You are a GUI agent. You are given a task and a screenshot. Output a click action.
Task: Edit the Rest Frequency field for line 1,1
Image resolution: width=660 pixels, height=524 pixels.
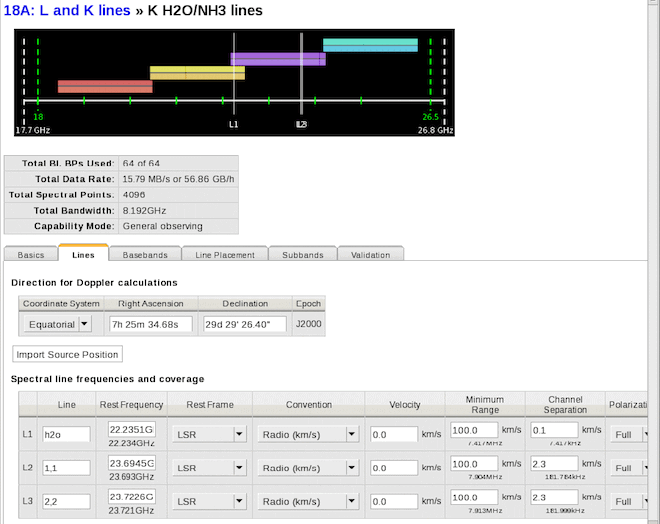(131, 462)
